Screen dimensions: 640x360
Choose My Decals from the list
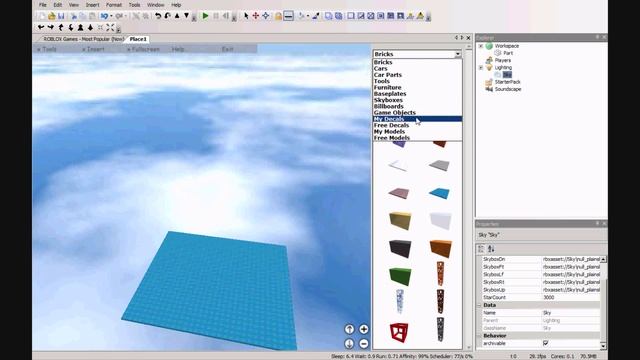[x=418, y=119]
